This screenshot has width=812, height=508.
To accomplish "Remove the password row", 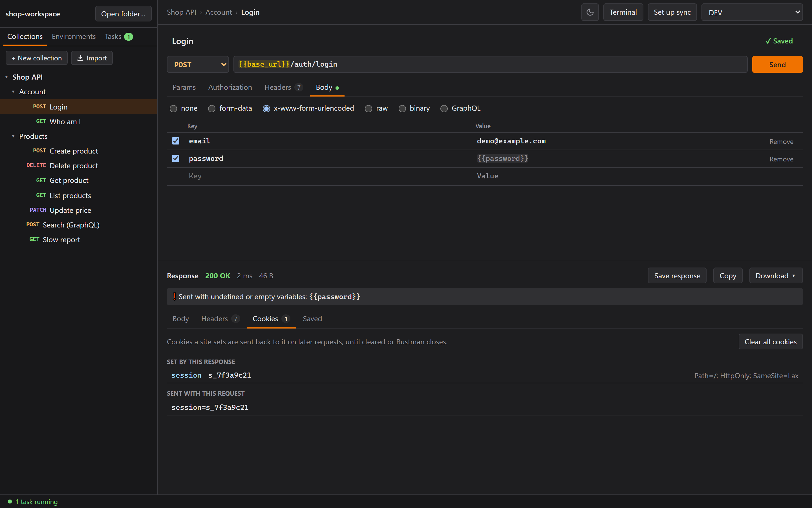I will [781, 159].
